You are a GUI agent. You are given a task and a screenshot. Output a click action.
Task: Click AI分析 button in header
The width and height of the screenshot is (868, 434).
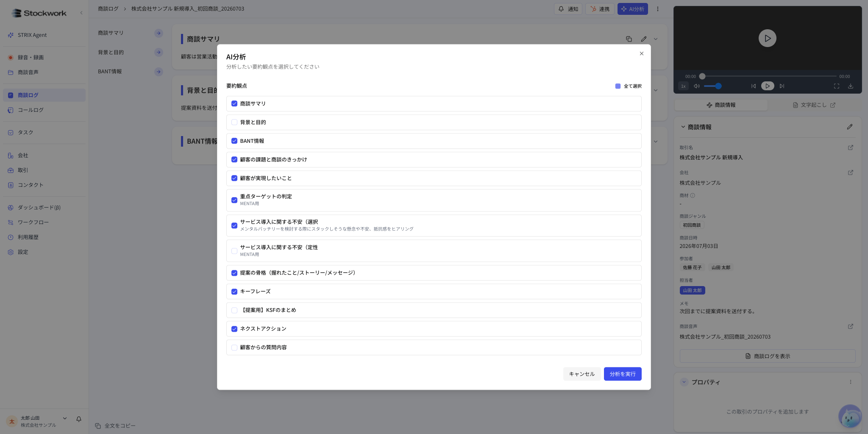632,9
